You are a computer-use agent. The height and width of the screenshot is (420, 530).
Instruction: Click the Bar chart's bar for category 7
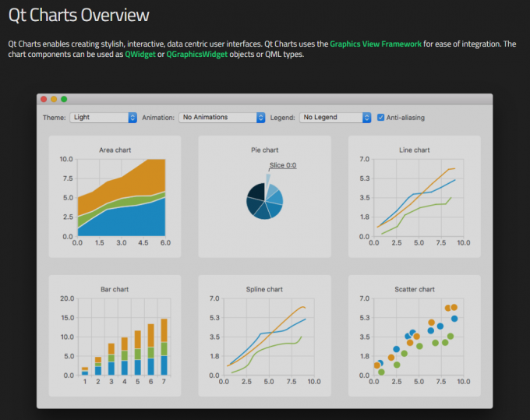(x=164, y=351)
